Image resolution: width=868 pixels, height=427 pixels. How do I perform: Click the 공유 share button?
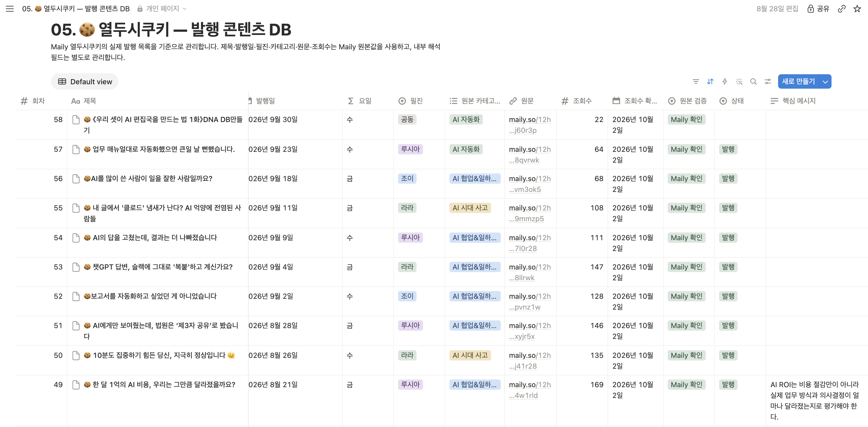click(818, 9)
